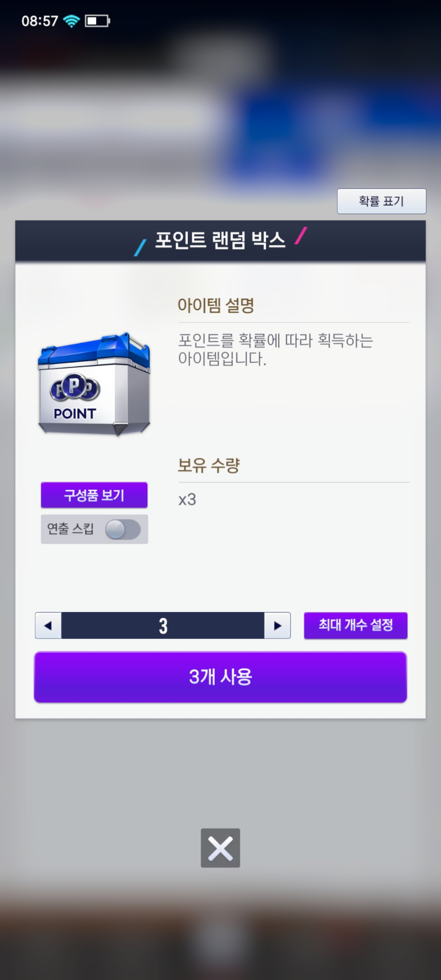Tap the Wi-Fi status icon
The width and height of the screenshot is (441, 980).
(x=71, y=21)
